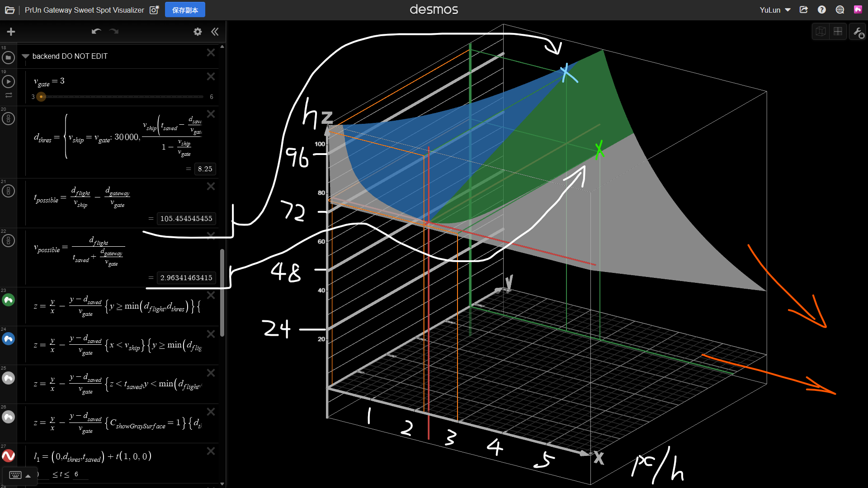The image size is (868, 488).
Task: Hide the blue surface on row 24
Action: pos(8,339)
